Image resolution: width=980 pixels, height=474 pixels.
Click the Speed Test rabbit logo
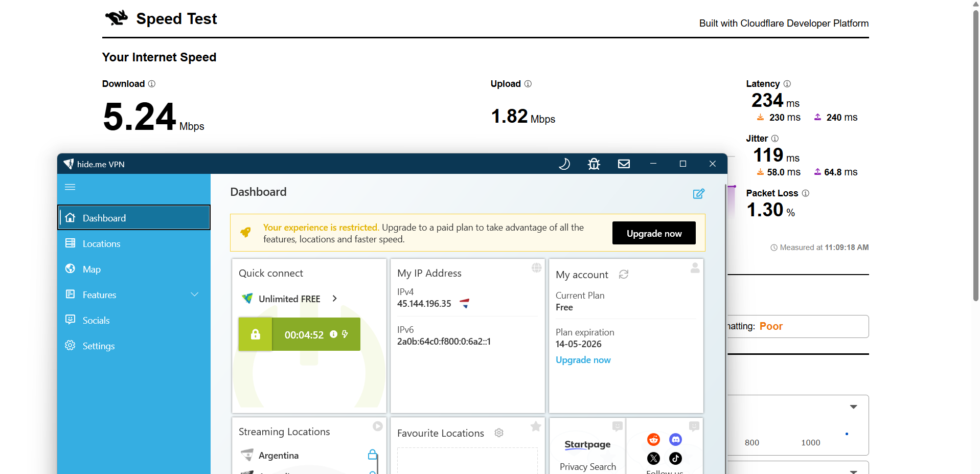(x=116, y=18)
